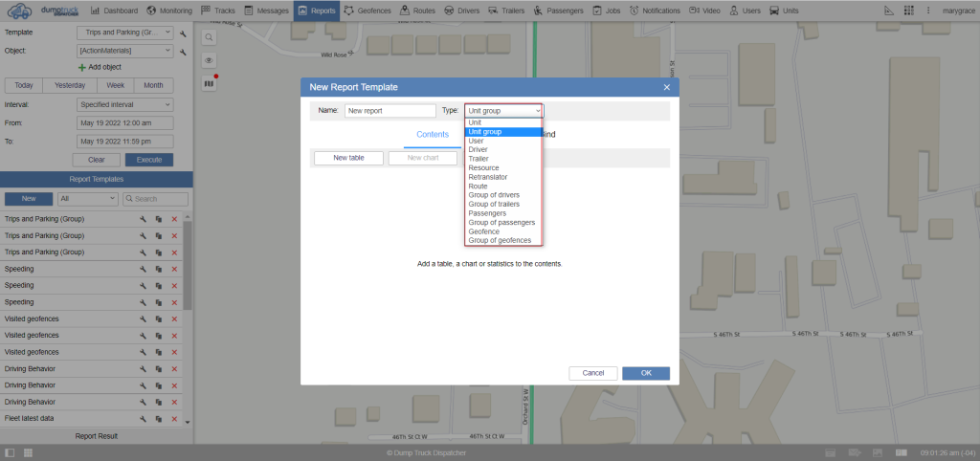Click the report Name input field

pos(390,111)
